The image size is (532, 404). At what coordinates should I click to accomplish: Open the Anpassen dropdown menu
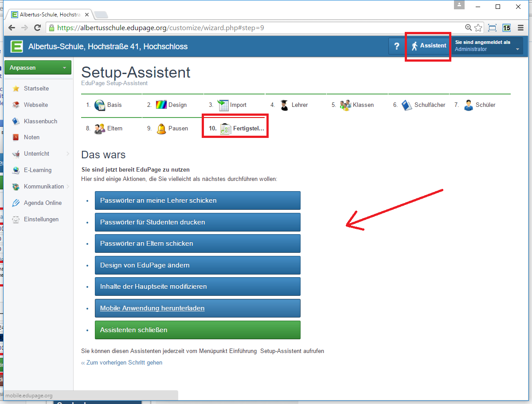[x=38, y=68]
